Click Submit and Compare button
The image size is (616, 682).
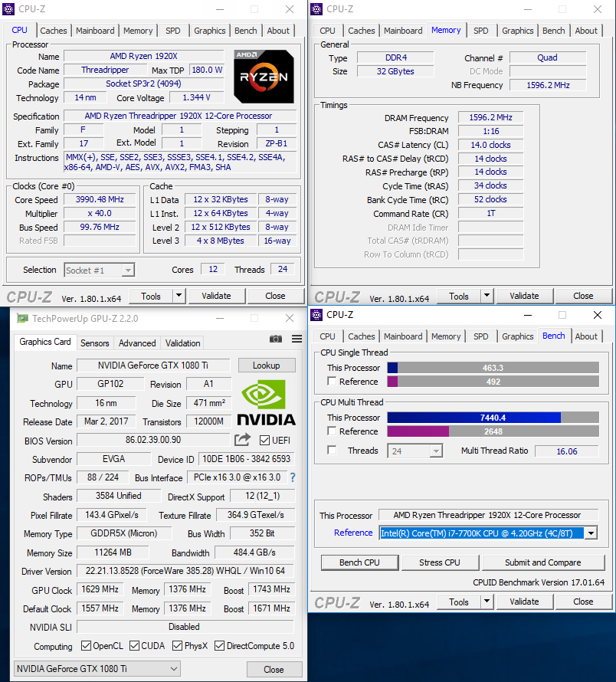(x=543, y=562)
